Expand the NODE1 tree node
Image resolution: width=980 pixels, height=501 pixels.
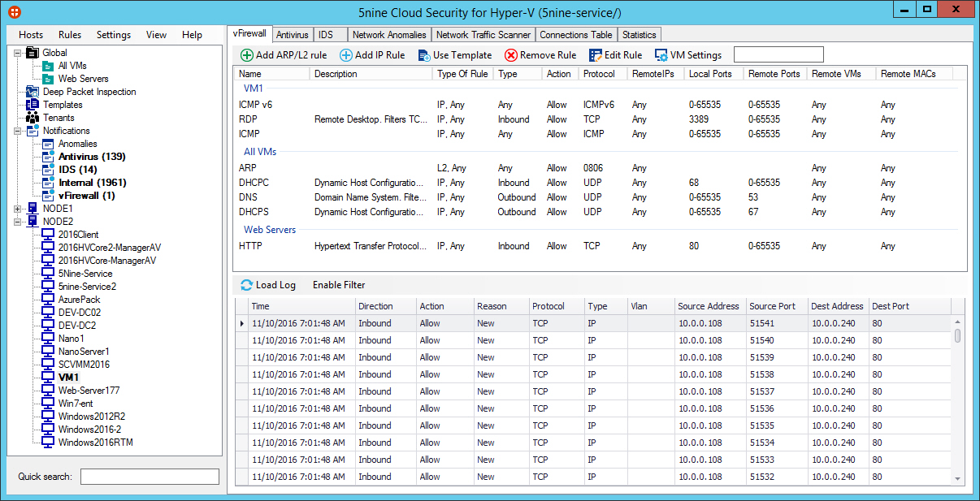point(18,209)
